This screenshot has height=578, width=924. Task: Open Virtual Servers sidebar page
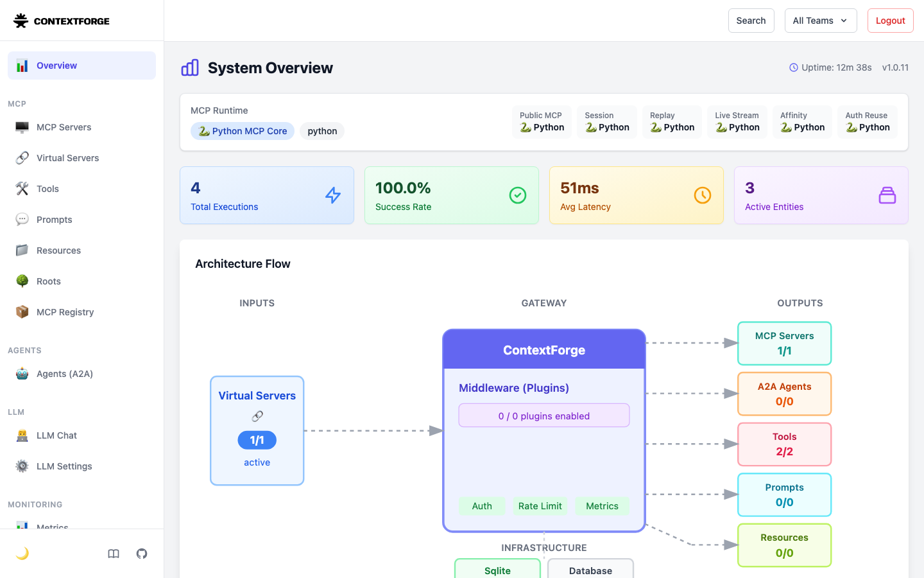click(81, 158)
